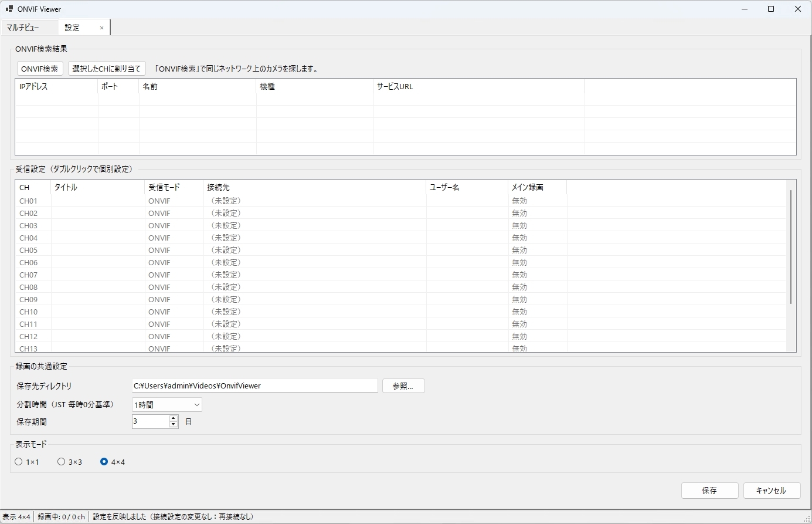This screenshot has width=812, height=524.
Task: Click 無効 in the CH03 row
Action: [519, 225]
